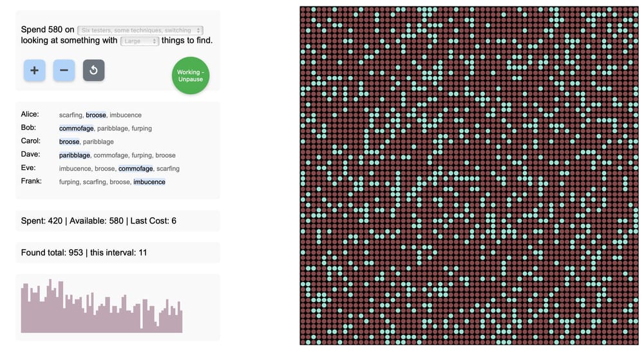This screenshot has width=644, height=351.
Task: Open the 'Large' things to find dropdown
Action: (x=140, y=41)
